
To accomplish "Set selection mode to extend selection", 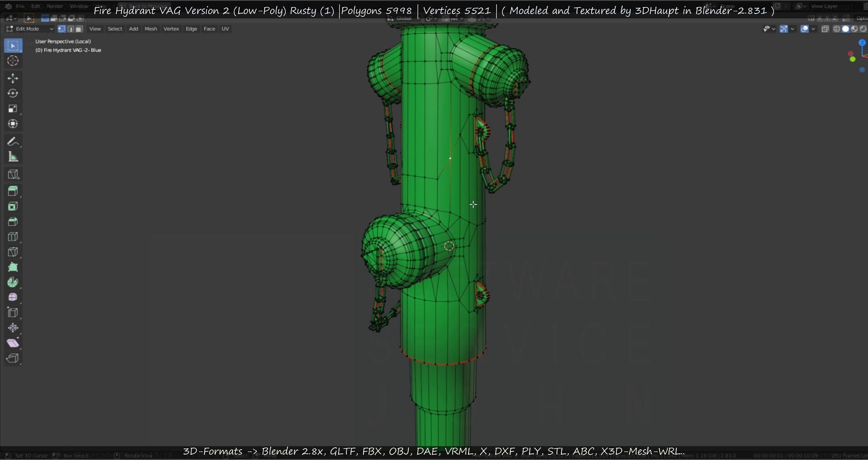I will tap(54, 18).
